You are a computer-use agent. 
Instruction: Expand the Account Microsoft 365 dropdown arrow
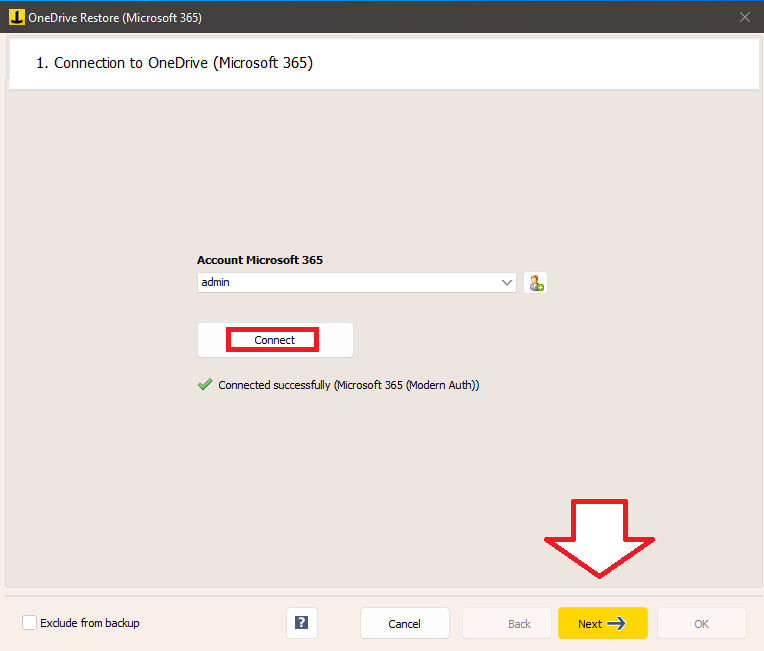point(506,283)
